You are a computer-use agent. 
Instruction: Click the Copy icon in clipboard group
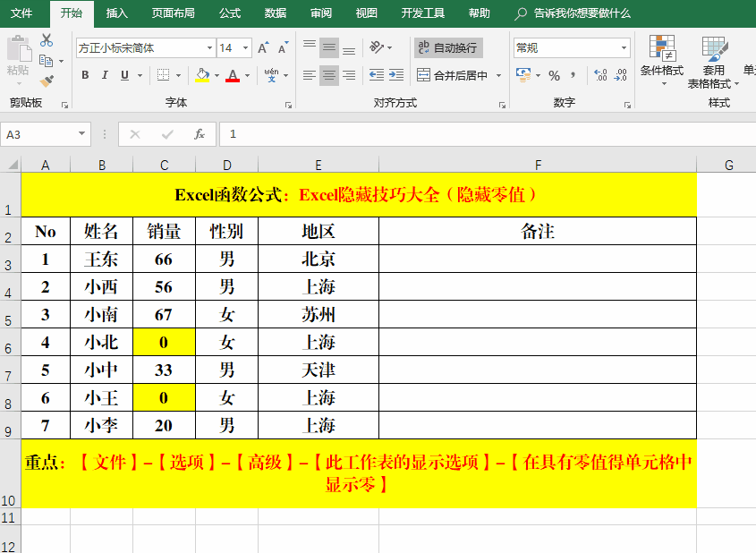click(46, 61)
